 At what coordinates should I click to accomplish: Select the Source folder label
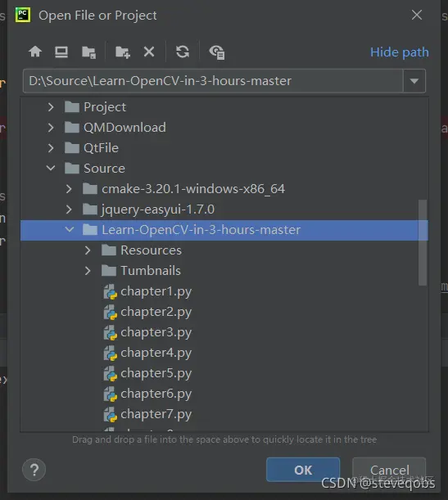104,169
